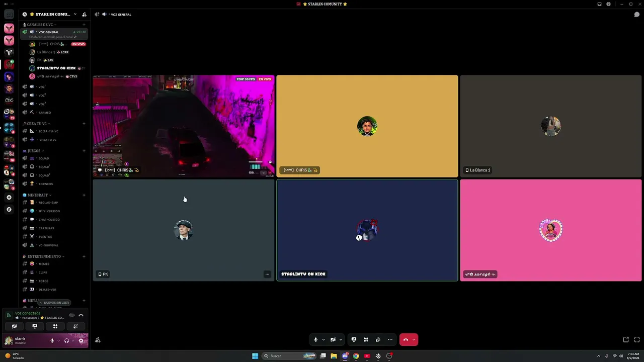Collapse the CANALES DE VC category
The width and height of the screenshot is (644, 362).
point(39,25)
